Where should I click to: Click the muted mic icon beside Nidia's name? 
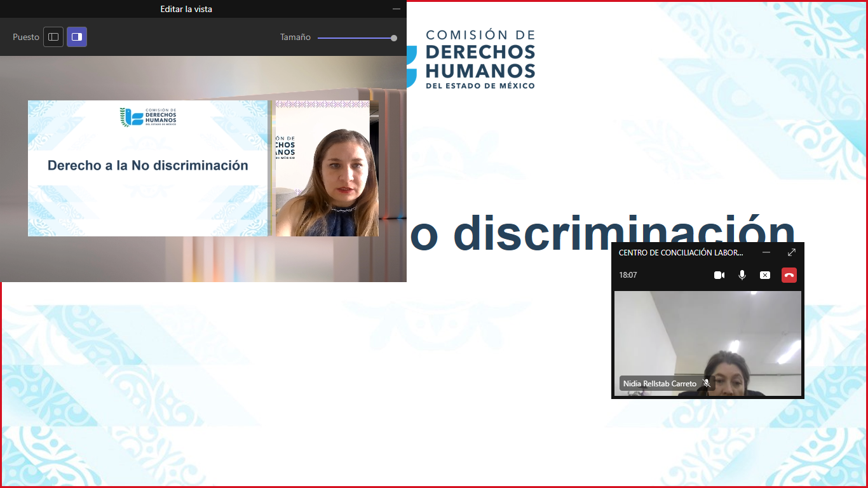pos(707,384)
